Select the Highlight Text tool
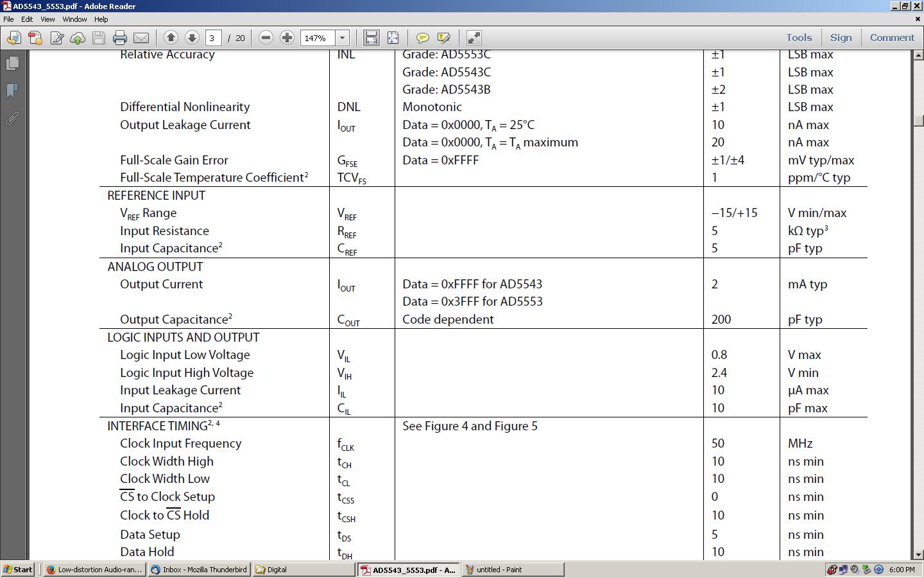 click(443, 38)
